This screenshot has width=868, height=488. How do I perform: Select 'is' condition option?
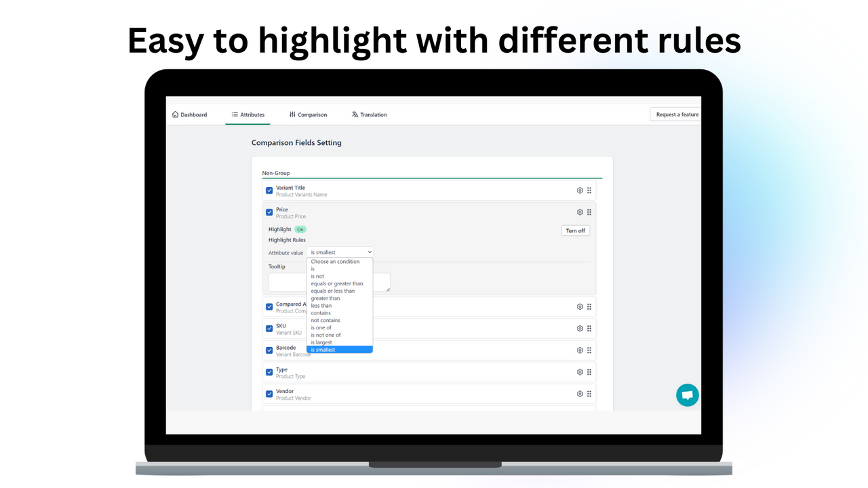point(340,269)
